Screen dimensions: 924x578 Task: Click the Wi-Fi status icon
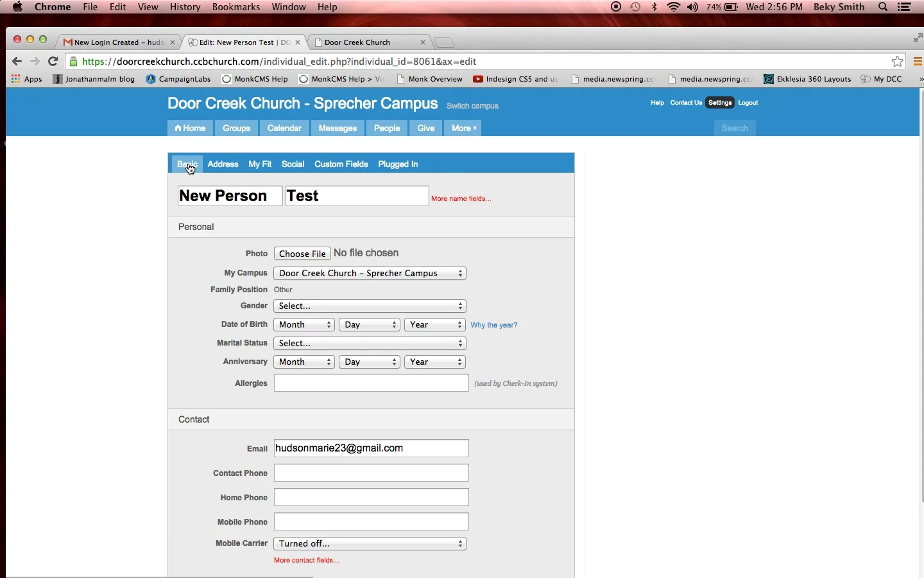pyautogui.click(x=674, y=7)
